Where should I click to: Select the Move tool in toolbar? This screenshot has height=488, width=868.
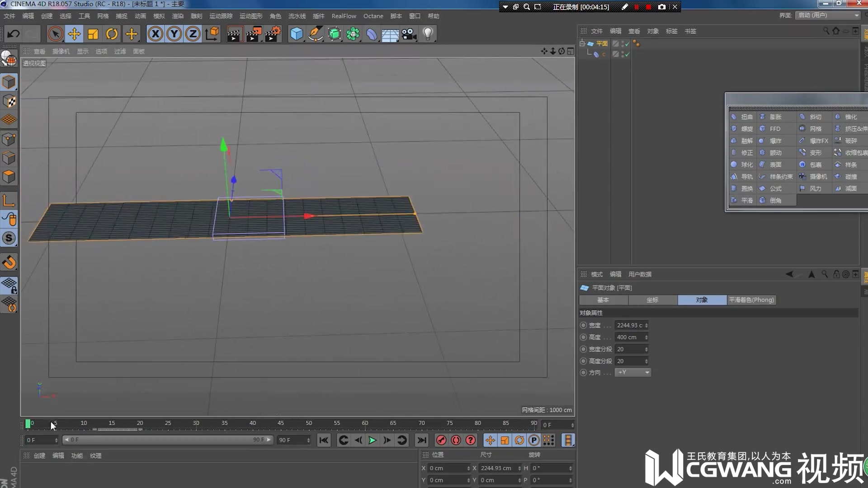point(74,34)
